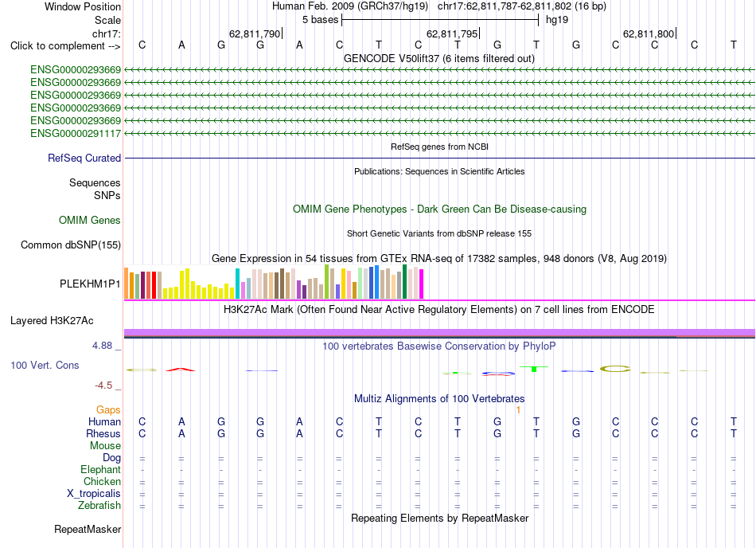The height and width of the screenshot is (548, 756).
Task: Click the hg19 label beside the scale bar
Action: click(557, 20)
